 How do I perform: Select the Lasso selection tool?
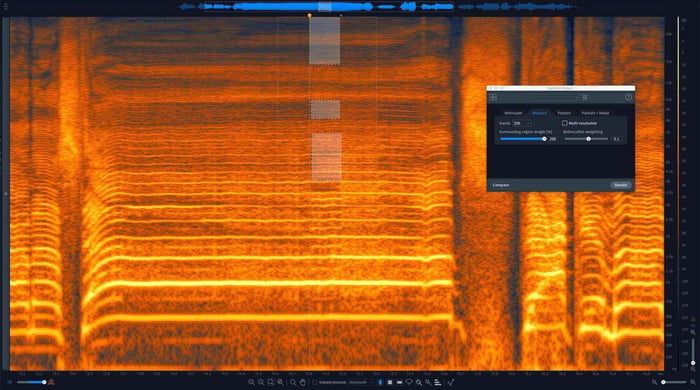pos(409,382)
